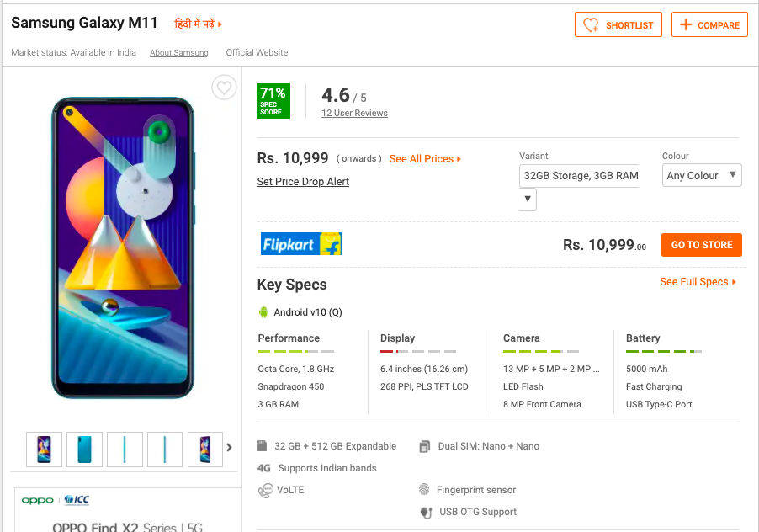Open the Any Colour dropdown
Image resolution: width=759 pixels, height=532 pixels.
pos(702,175)
